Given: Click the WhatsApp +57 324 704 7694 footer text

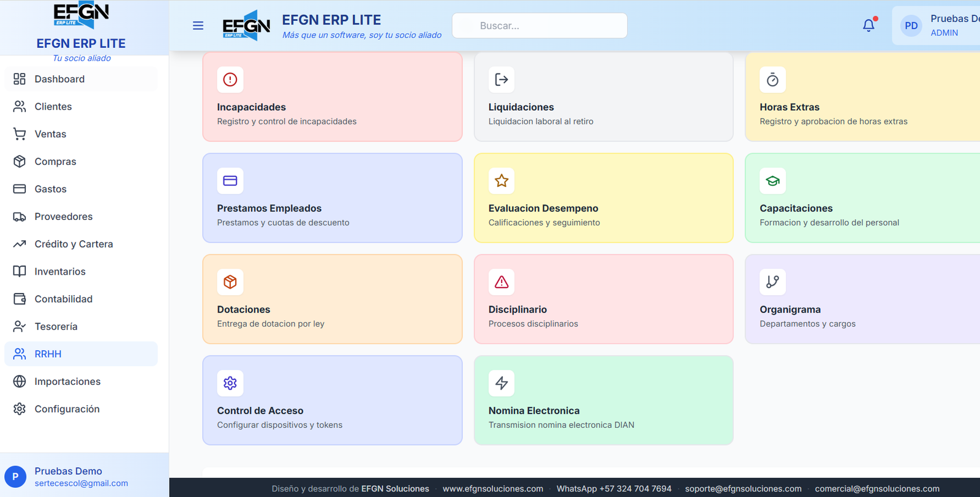Looking at the screenshot, I should 614,488.
